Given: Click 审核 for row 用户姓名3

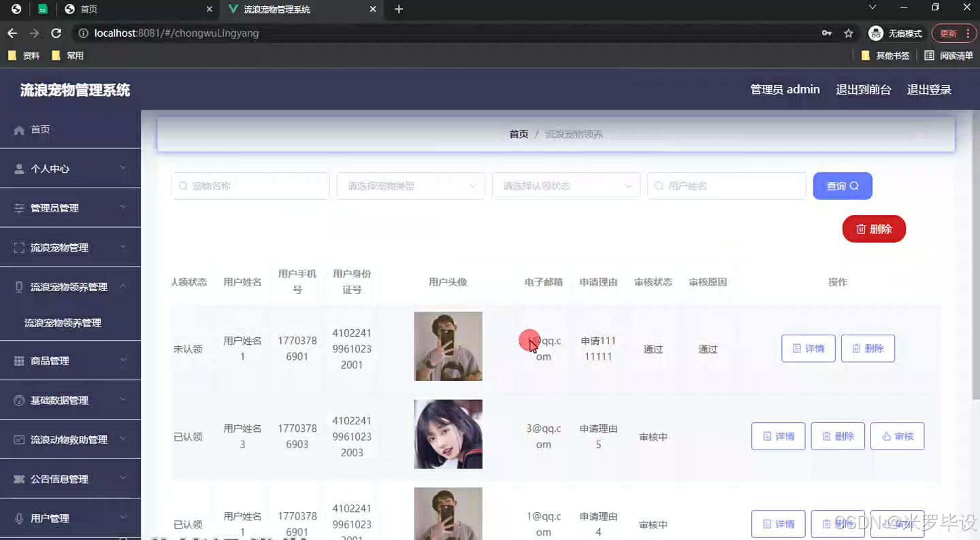Looking at the screenshot, I should [898, 436].
